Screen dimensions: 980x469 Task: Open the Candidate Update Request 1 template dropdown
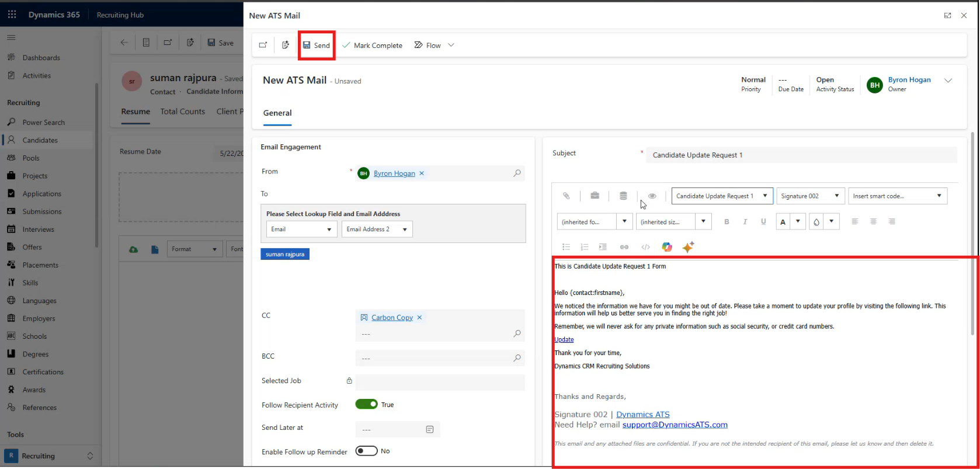722,196
